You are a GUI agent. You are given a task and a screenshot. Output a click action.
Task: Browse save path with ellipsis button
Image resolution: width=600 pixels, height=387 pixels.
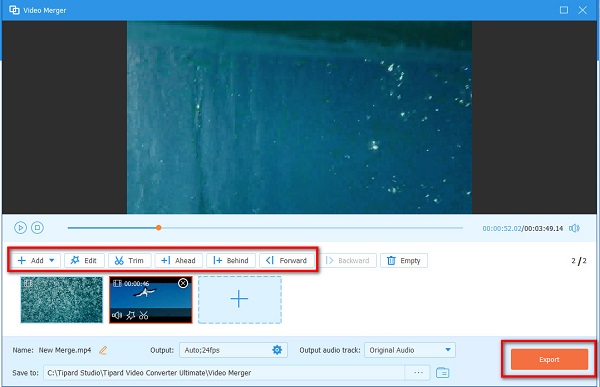(x=418, y=373)
